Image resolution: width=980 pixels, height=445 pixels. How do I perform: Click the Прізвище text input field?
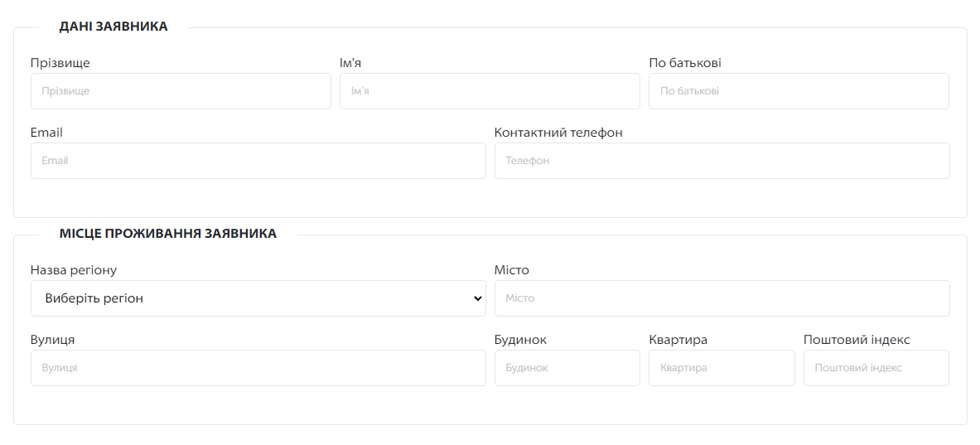(181, 91)
